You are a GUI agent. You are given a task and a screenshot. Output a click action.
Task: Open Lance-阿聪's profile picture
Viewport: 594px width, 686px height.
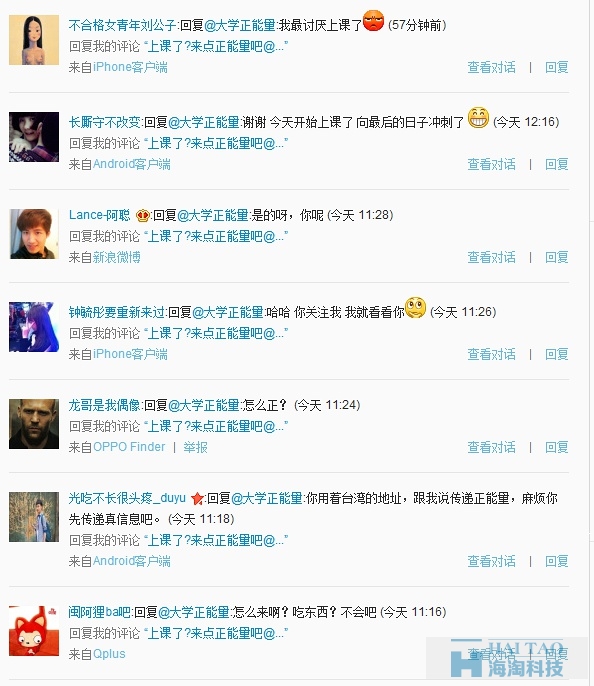click(x=34, y=234)
